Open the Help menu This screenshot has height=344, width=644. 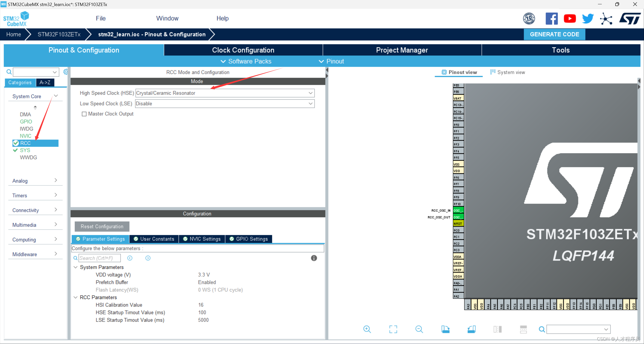click(x=223, y=18)
